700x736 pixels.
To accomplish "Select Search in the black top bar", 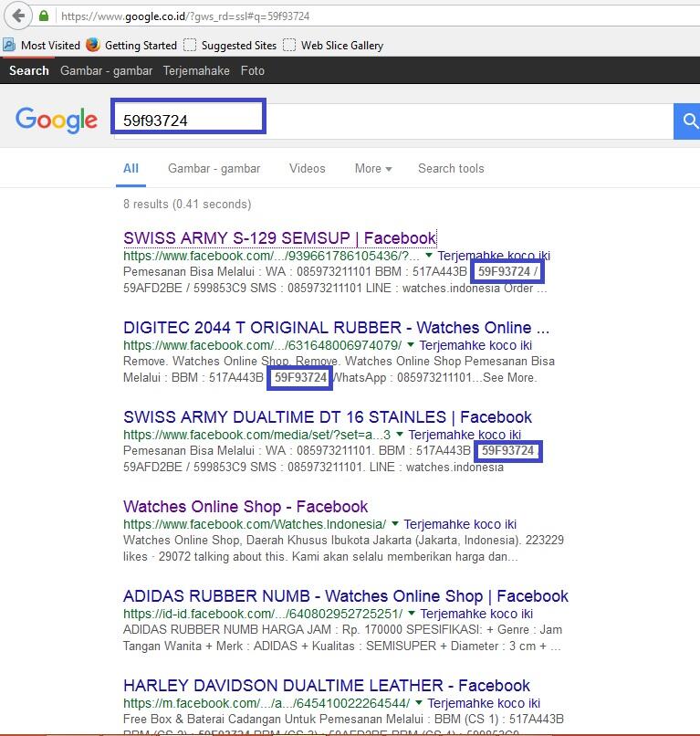I will (x=29, y=70).
